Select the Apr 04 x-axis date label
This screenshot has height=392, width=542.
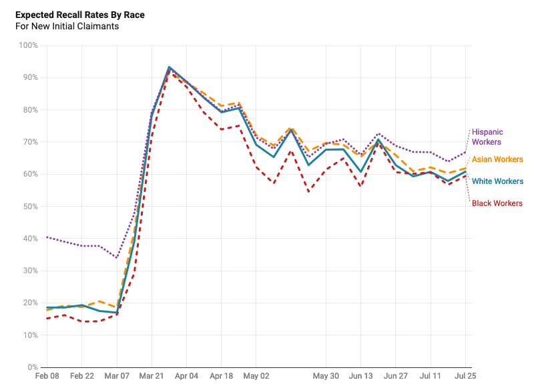[186, 377]
